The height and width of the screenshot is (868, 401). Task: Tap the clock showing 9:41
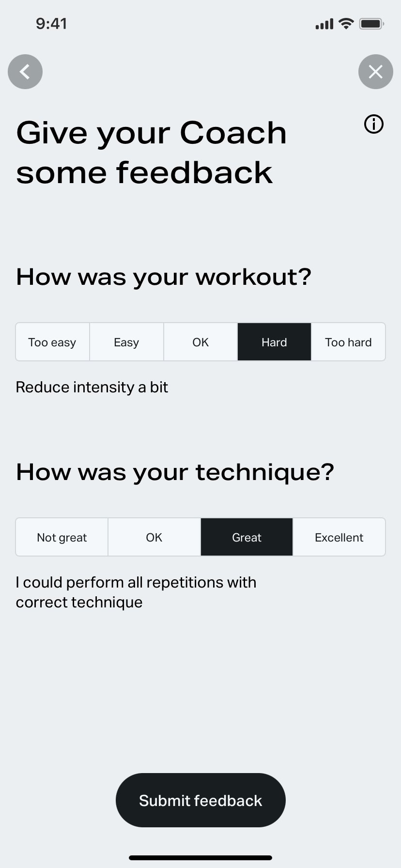tap(52, 23)
